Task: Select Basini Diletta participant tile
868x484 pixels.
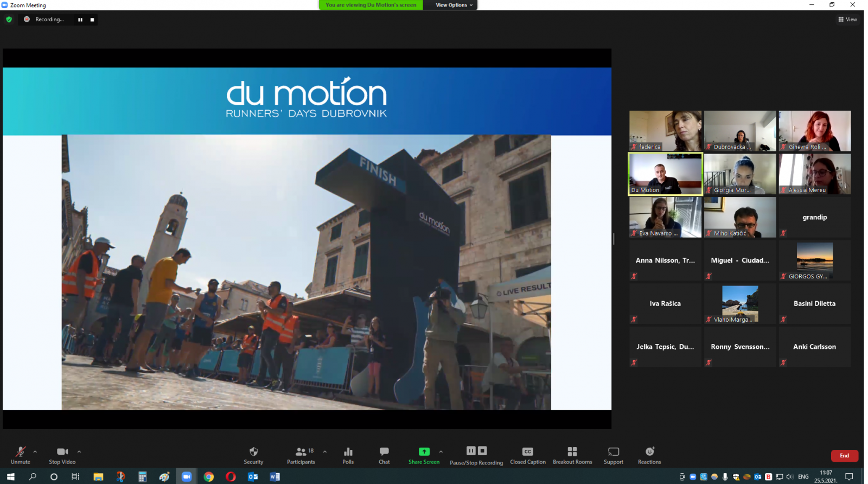Action: point(815,303)
